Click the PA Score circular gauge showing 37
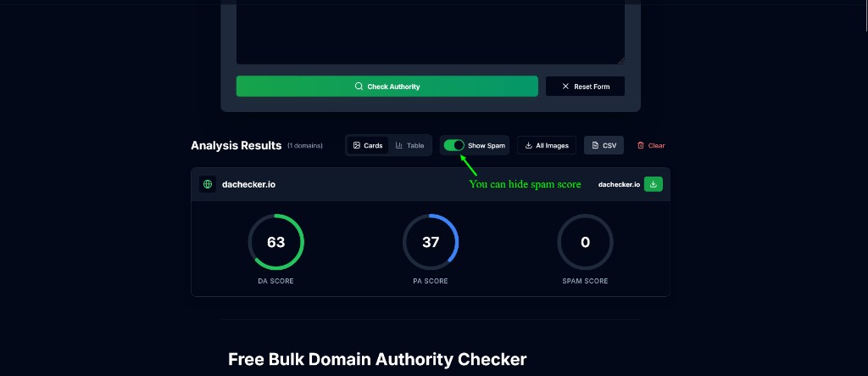 coord(431,242)
